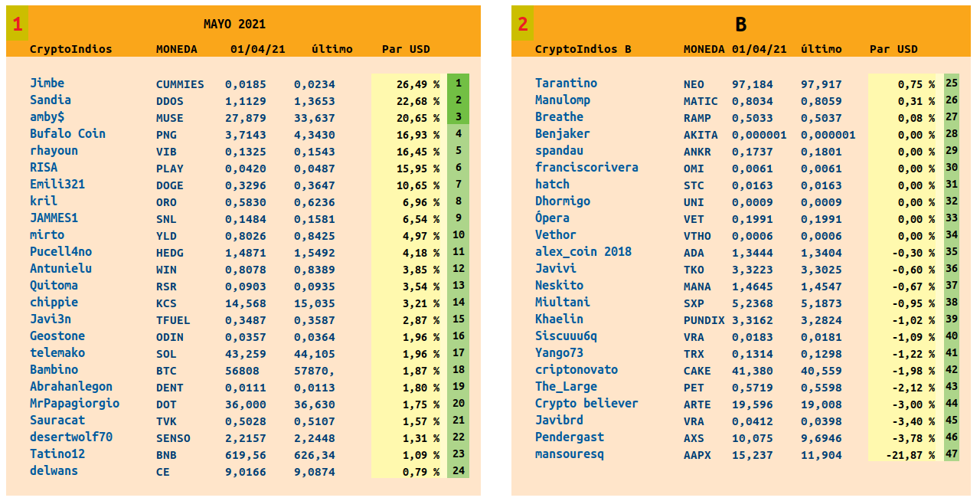Select the BTC currency cell
This screenshot has height=501, width=980.
pos(166,371)
